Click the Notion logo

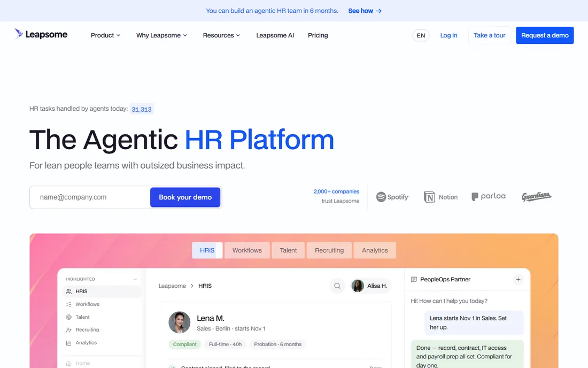click(440, 197)
